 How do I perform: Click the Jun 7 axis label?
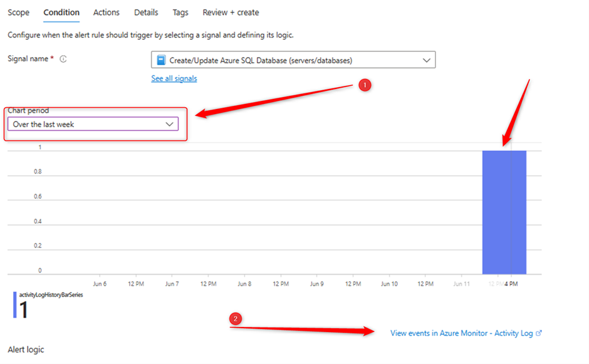coord(172,284)
